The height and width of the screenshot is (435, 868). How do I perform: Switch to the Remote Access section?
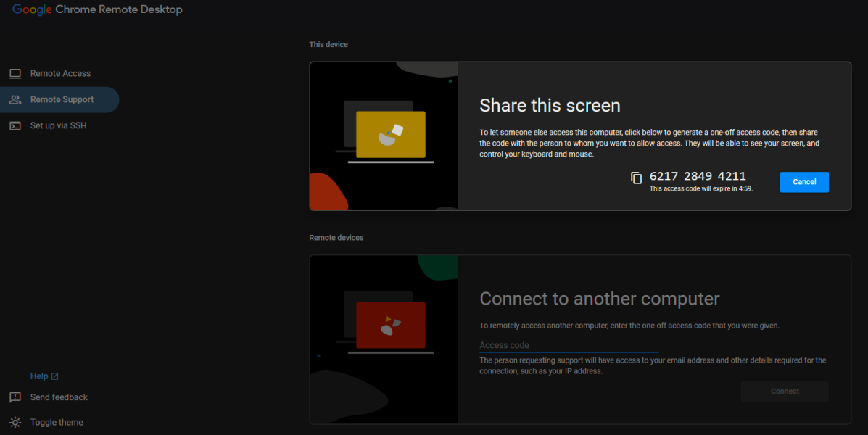pos(60,73)
